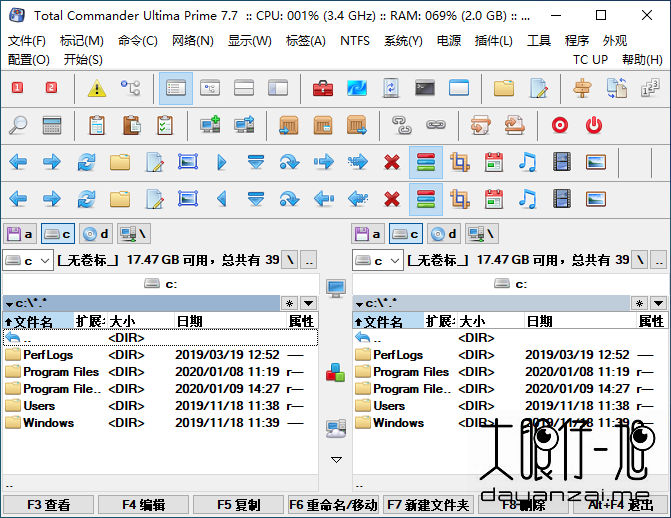
Task: Click the red X icon in third toolbar
Action: (x=392, y=162)
